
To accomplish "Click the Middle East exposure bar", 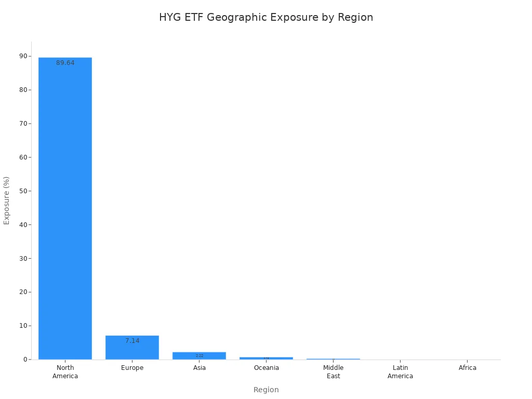I will [x=334, y=359].
